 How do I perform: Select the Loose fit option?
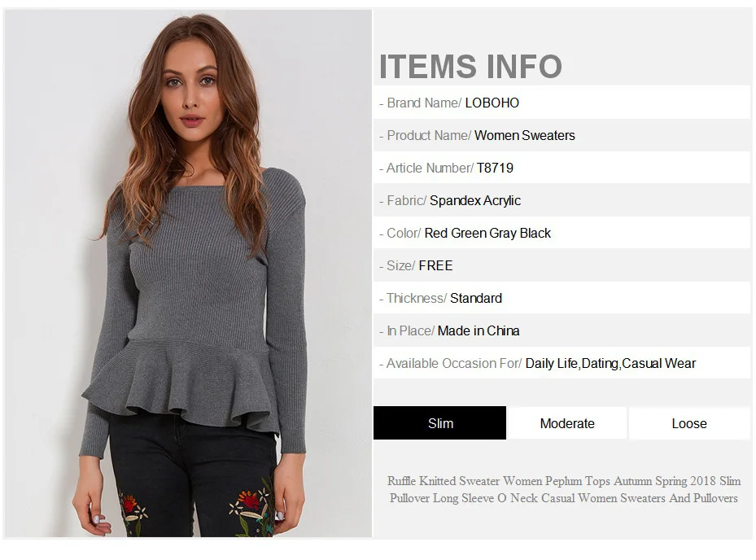(689, 423)
